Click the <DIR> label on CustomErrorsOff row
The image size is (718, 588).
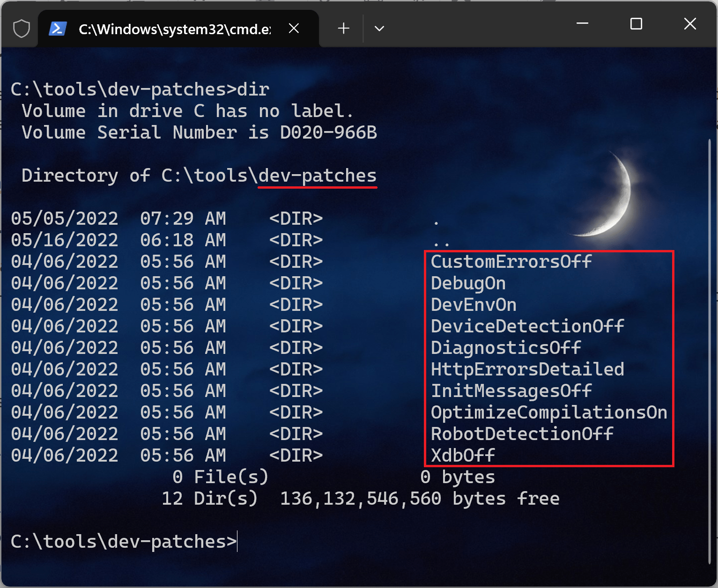(296, 262)
